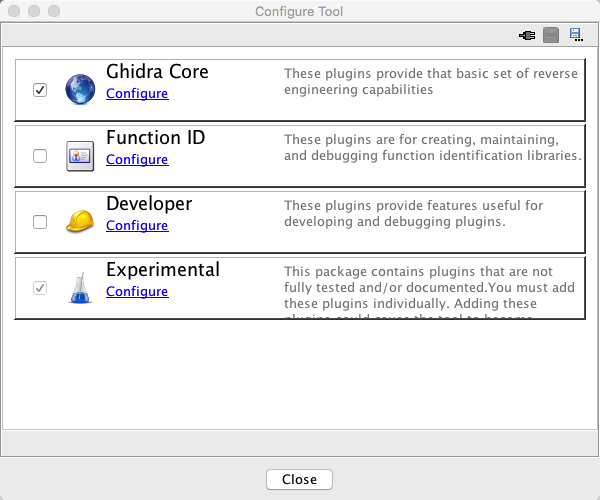Uncheck the Ghidra Core package checkbox

pyautogui.click(x=40, y=90)
